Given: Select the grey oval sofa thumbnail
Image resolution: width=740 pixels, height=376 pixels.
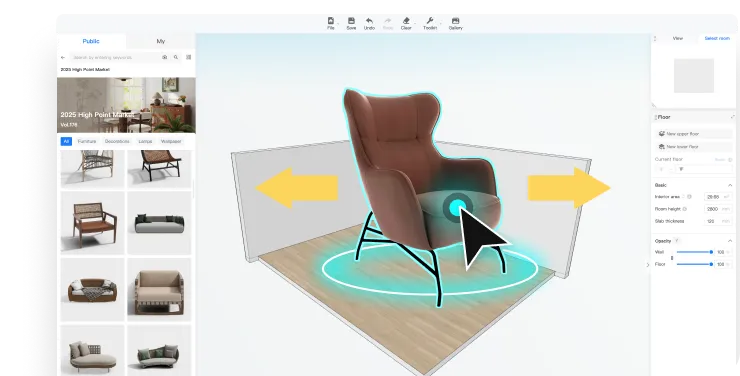Looking at the screenshot, I should coord(159,223).
